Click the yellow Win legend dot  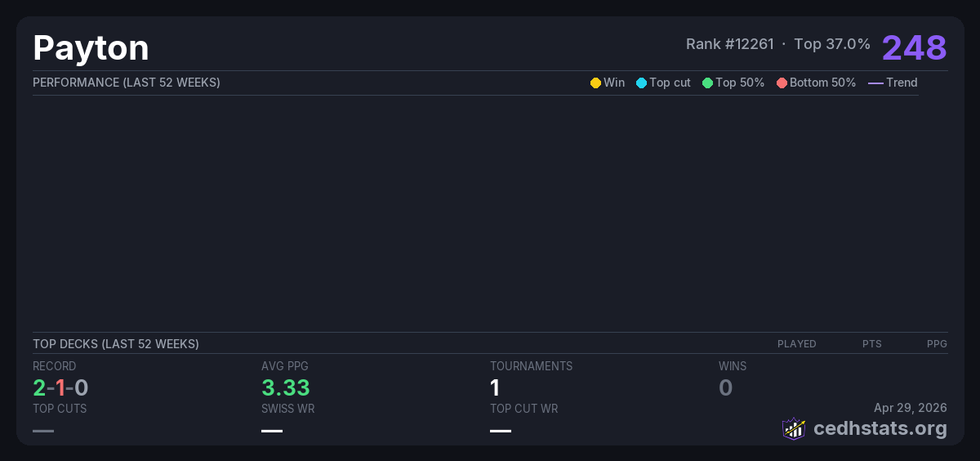595,83
